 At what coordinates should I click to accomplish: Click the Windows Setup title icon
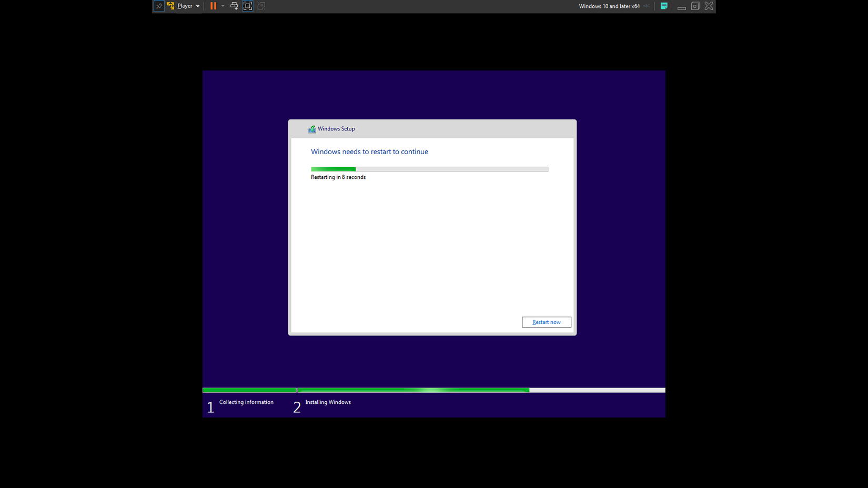[312, 129]
